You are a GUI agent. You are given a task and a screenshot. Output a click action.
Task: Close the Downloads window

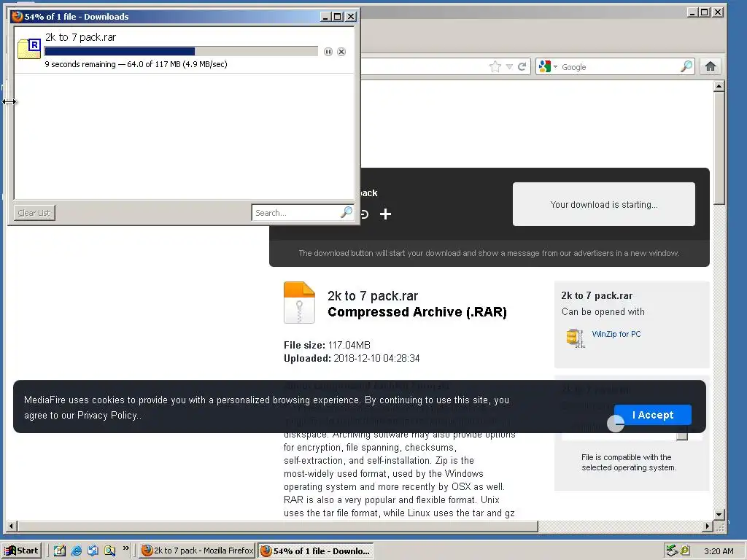(x=351, y=17)
